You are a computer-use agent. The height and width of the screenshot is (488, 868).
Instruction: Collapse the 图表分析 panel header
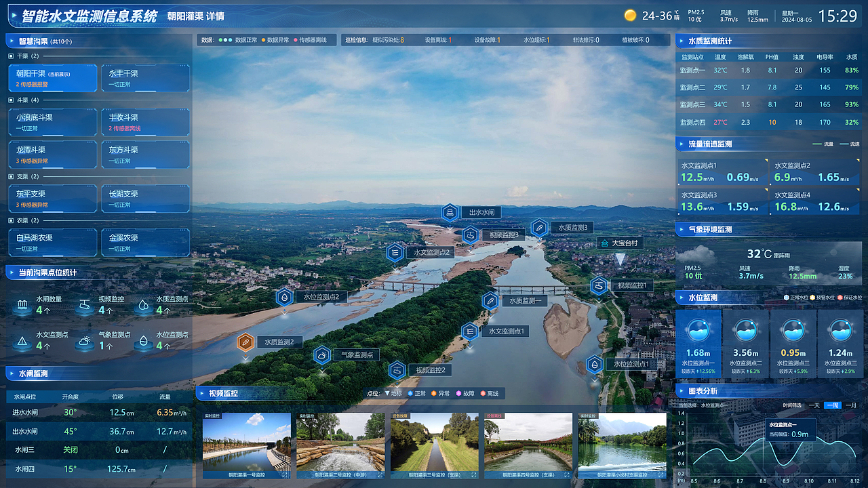(682, 391)
